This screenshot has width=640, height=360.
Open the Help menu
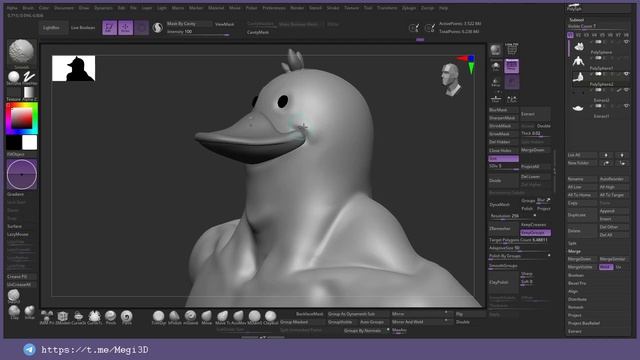443,8
